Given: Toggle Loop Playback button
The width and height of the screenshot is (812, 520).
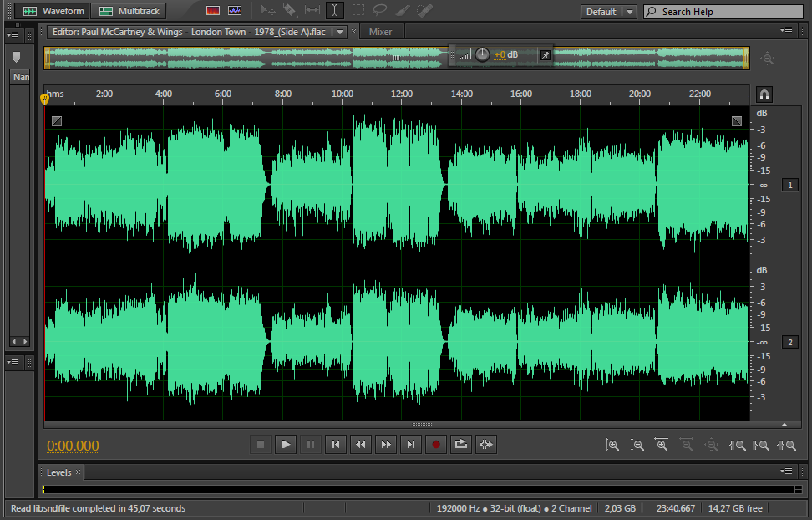Looking at the screenshot, I should (461, 444).
